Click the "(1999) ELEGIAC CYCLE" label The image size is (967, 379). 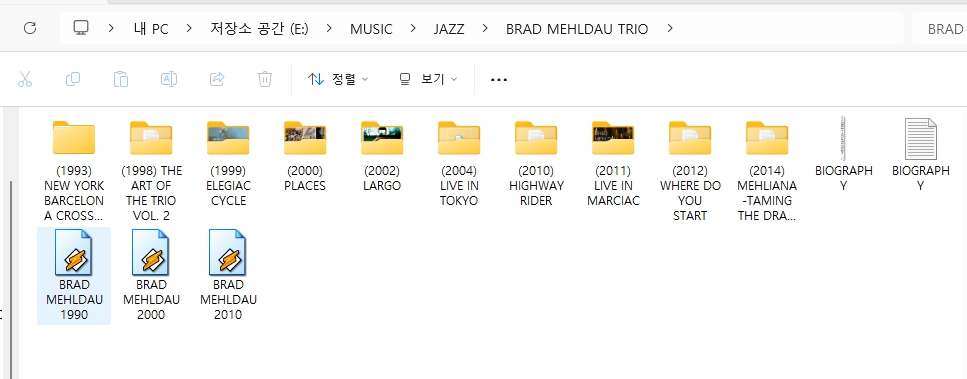228,185
